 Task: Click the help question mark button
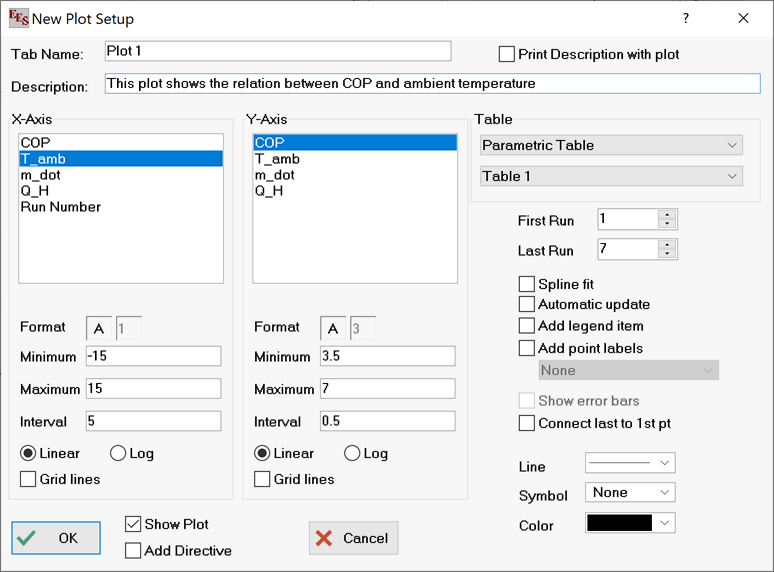[686, 19]
